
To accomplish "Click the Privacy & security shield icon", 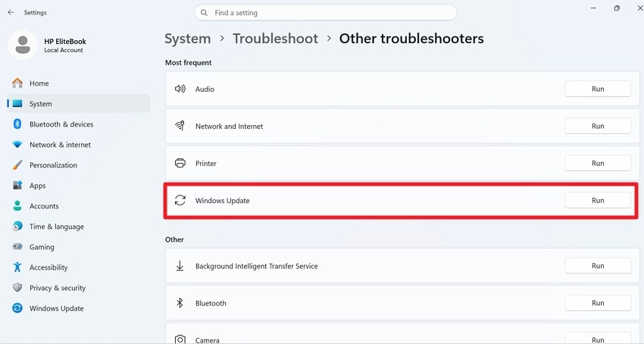I will 17,288.
